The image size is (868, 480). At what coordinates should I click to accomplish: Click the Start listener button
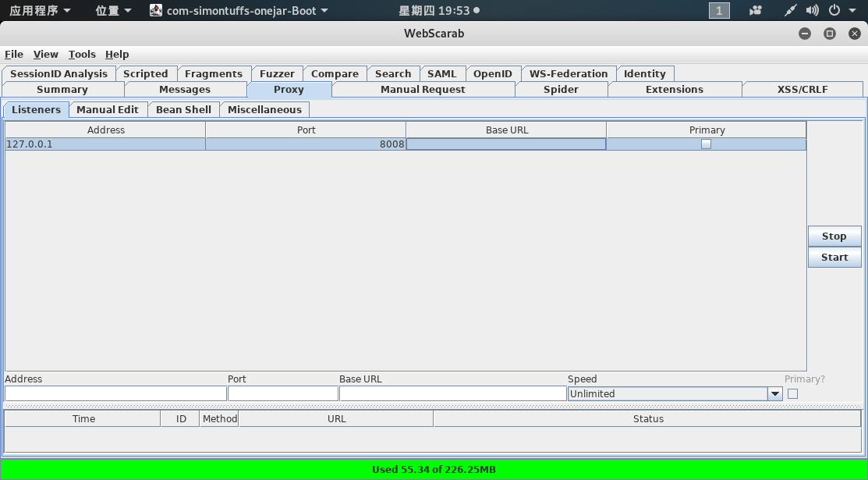[834, 258]
